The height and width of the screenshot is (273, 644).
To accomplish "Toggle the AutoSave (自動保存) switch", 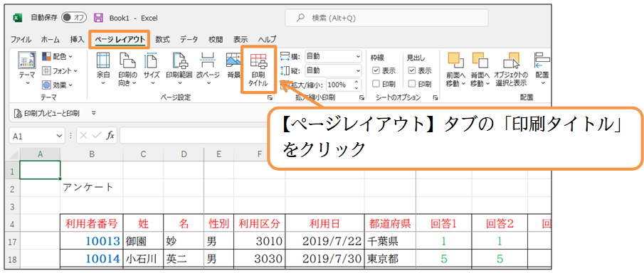I will click(x=73, y=18).
